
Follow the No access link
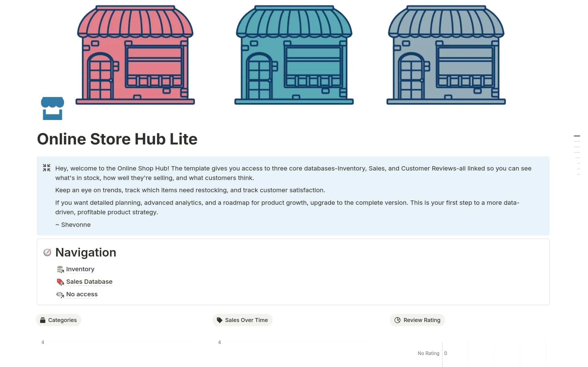[81, 294]
